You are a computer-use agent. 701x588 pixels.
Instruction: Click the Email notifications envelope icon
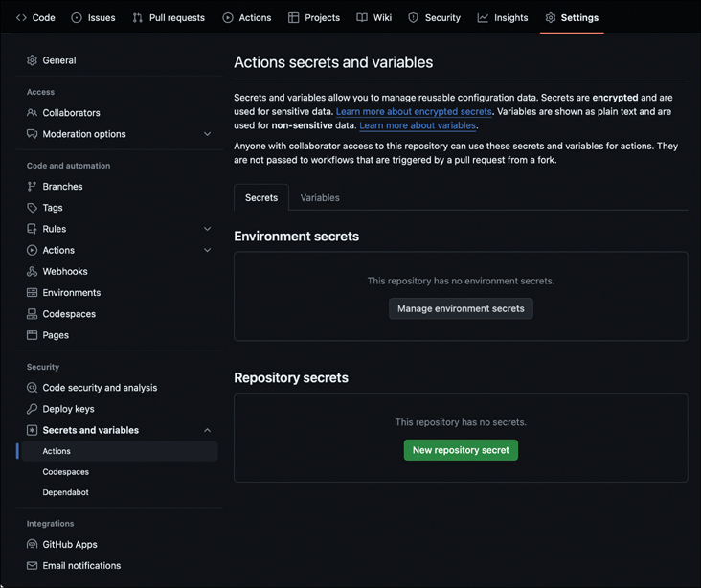pos(32,566)
